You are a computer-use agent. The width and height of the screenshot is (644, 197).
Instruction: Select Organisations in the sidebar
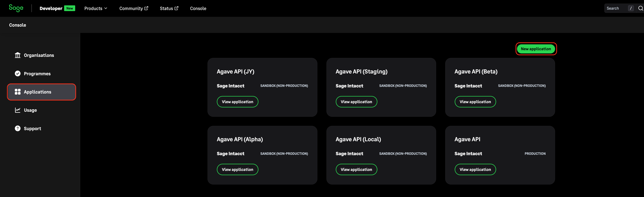pos(41,55)
